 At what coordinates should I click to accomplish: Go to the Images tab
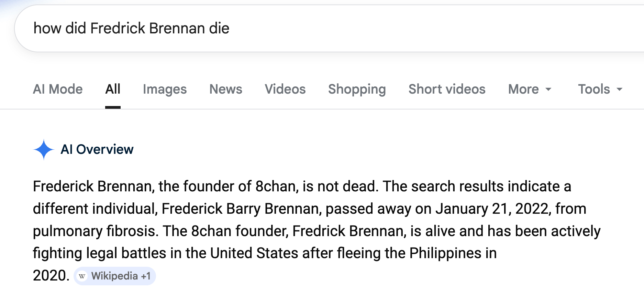coord(165,89)
